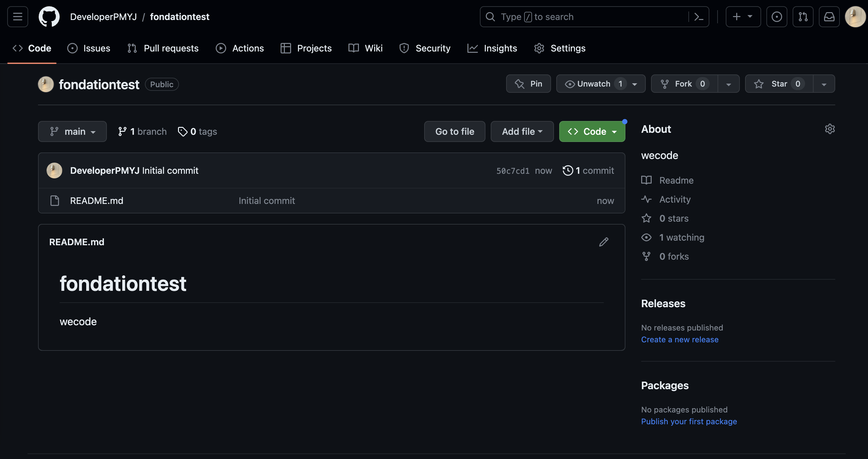Image resolution: width=868 pixels, height=459 pixels.
Task: Expand the green Code dropdown
Action: point(592,131)
